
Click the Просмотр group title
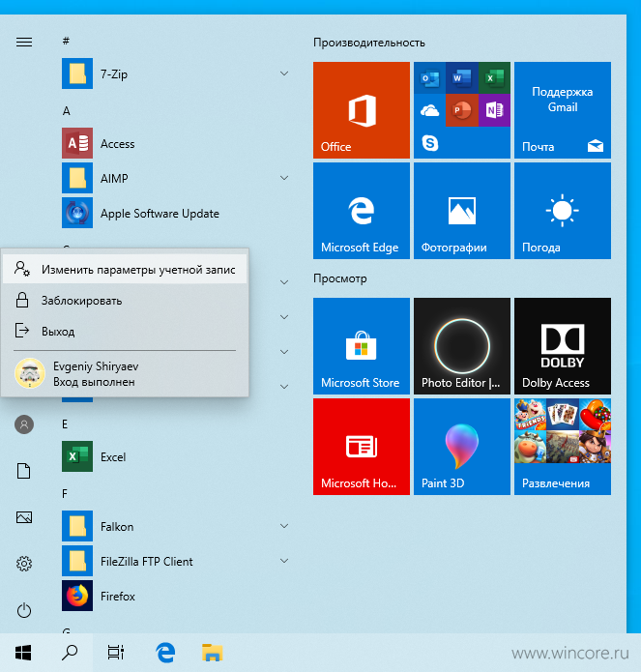click(339, 278)
